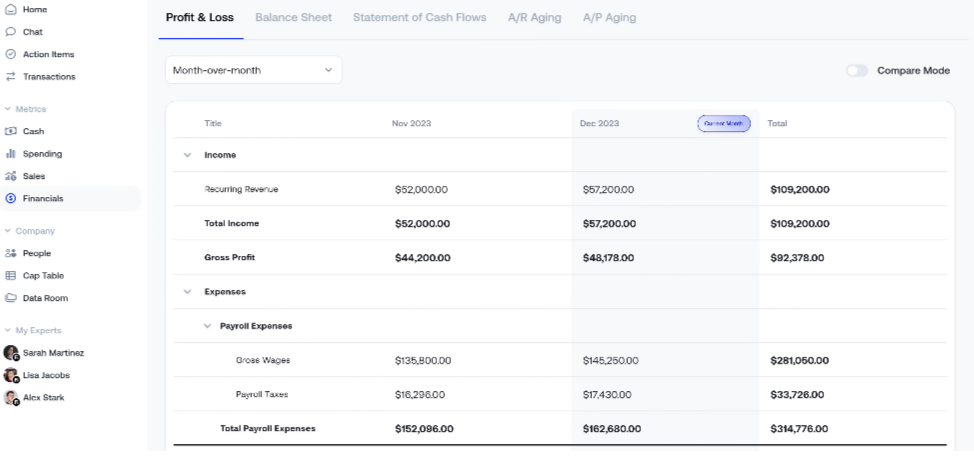Screen dimensions: 974x475
Task: Click the Cash metric icon
Action: [x=11, y=131]
